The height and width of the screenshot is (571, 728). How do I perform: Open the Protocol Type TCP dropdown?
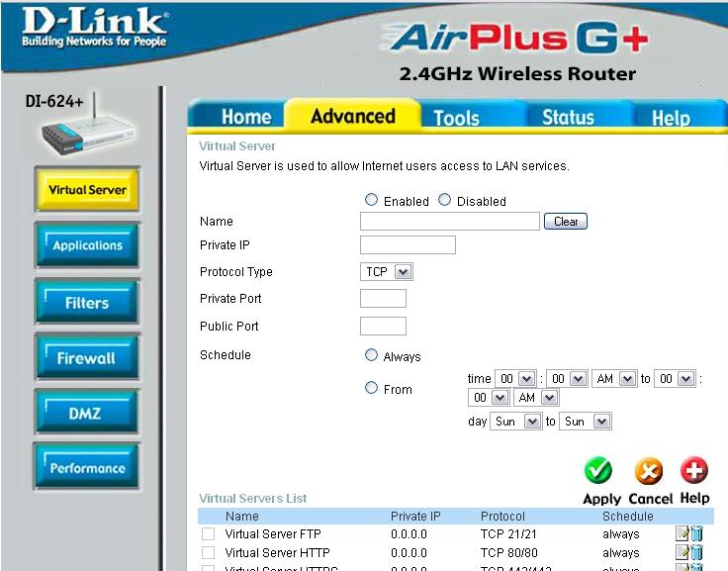pyautogui.click(x=387, y=271)
